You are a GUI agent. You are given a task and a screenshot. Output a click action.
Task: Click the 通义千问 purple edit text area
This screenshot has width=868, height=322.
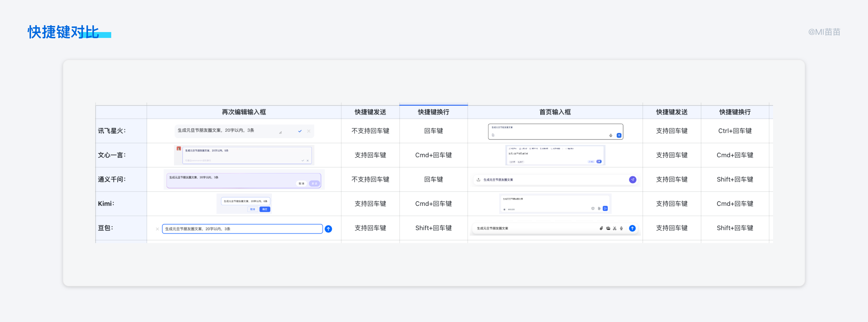(244, 181)
